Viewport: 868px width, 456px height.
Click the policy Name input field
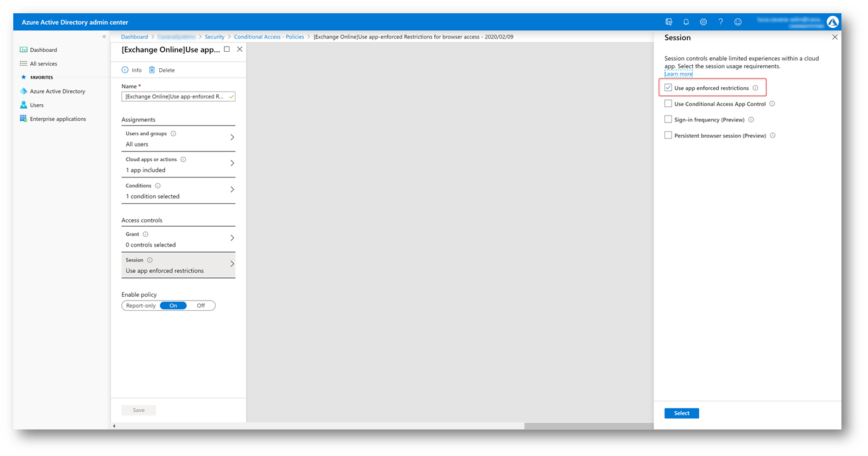178,97
